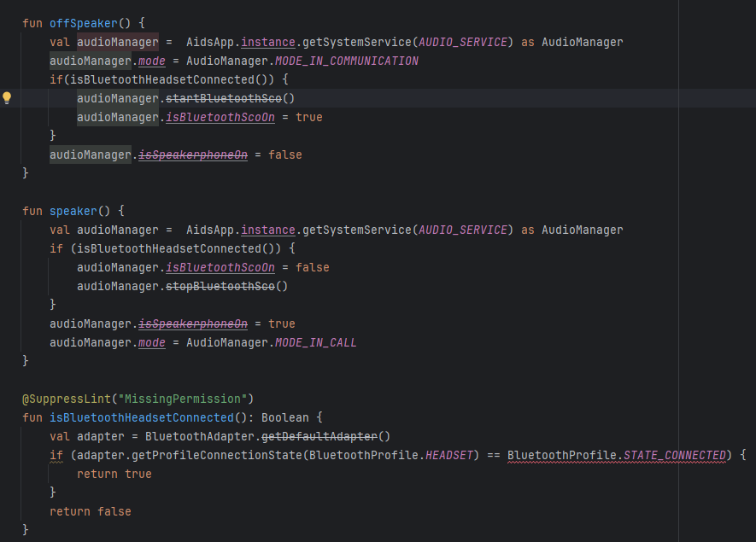Click AUDIO_SERVICE inside the offSpeaker function
The width and height of the screenshot is (756, 542).
pos(463,42)
